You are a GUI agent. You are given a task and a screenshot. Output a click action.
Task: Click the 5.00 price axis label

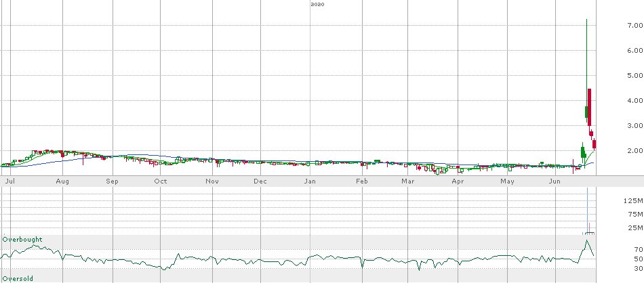click(x=635, y=75)
